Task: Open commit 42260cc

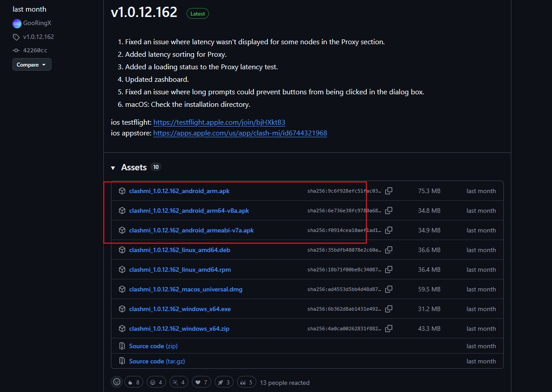Action: point(35,51)
